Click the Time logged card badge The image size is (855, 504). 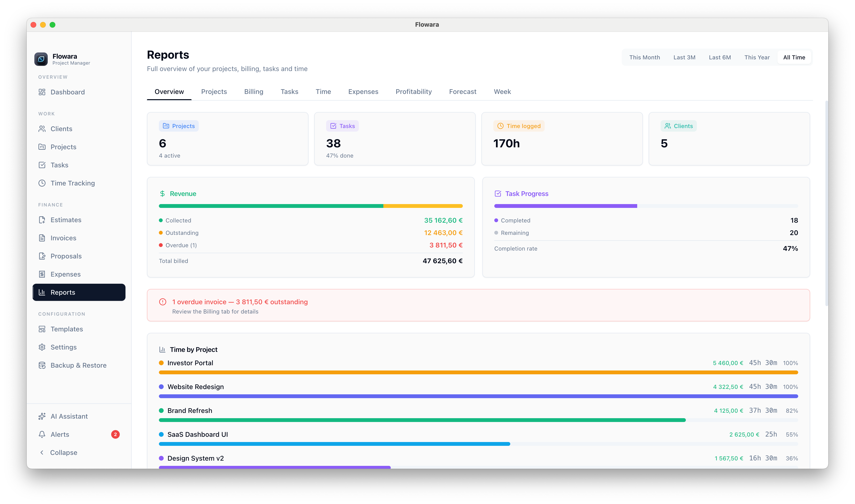519,126
